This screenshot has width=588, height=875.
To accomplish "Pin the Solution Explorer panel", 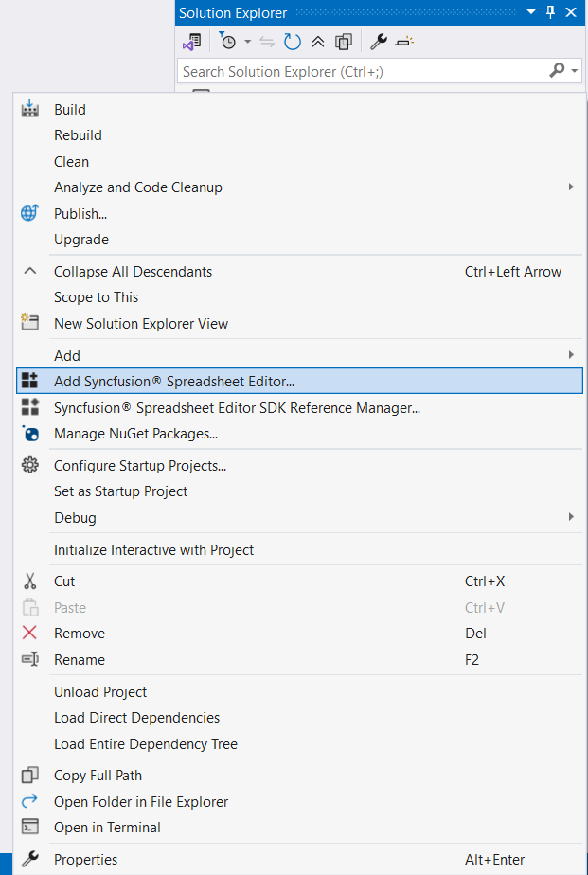I will (x=551, y=12).
